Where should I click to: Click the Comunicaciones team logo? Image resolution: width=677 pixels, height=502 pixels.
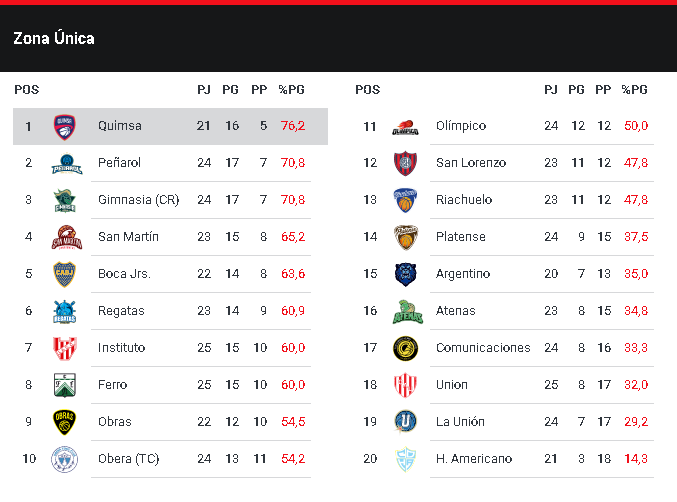coord(404,348)
